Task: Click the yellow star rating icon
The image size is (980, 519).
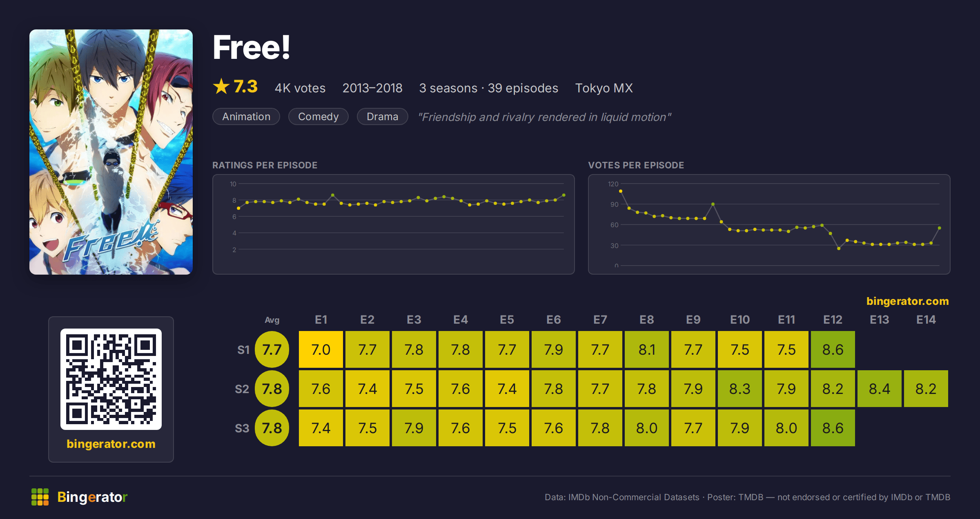Action: coord(221,87)
